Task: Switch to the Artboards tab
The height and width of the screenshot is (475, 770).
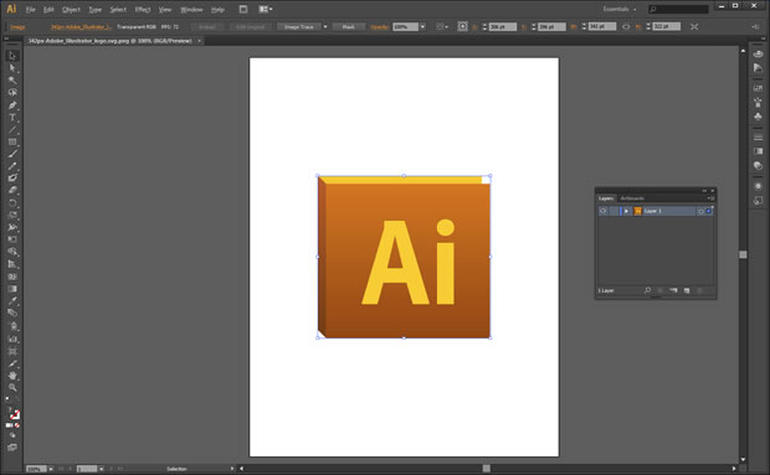Action: 632,198
